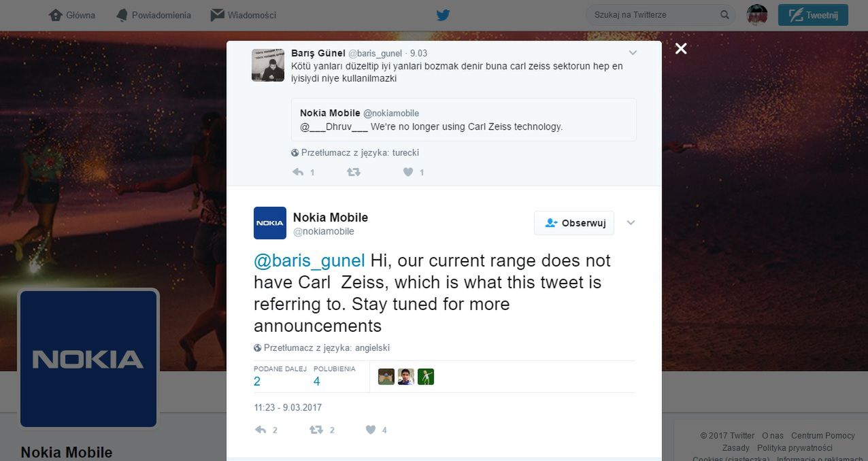Screen dimensions: 868x461
Task: Like Barış Günel's tweet
Action: click(x=409, y=172)
